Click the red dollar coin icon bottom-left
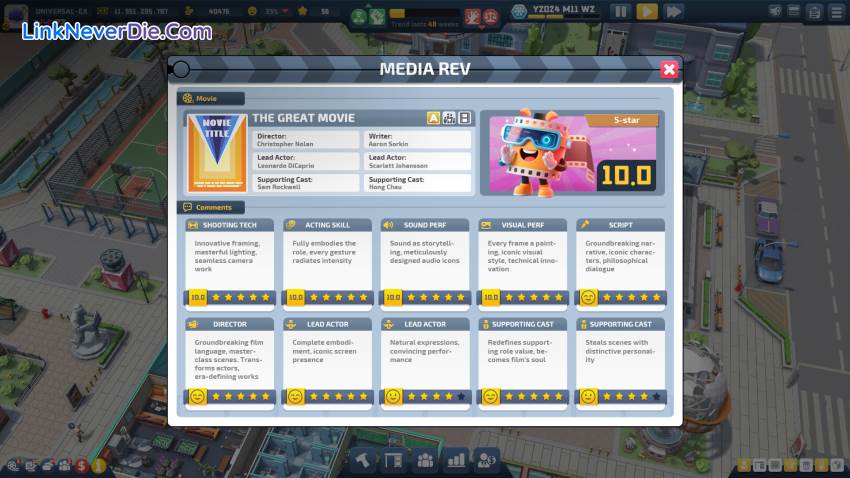Viewport: 850px width, 478px height. [82, 465]
